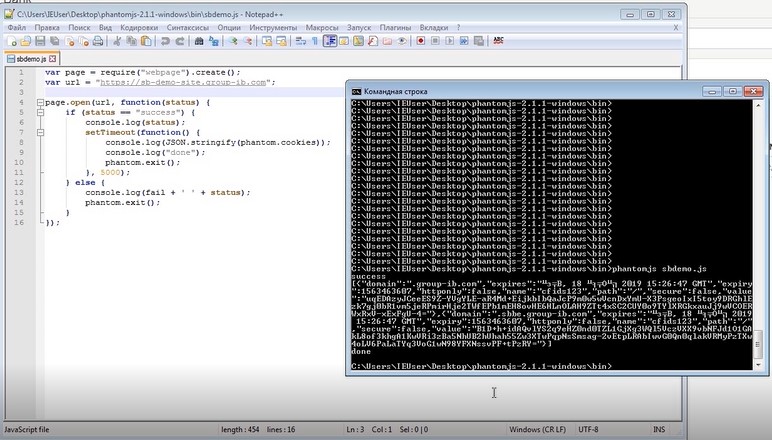Toggle file monitoring eye icon

(402, 41)
